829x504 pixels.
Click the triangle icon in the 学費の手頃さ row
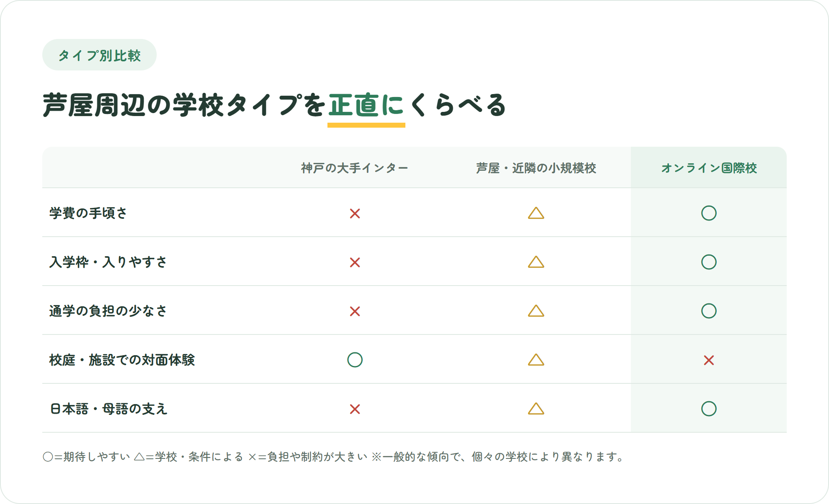pyautogui.click(x=536, y=213)
